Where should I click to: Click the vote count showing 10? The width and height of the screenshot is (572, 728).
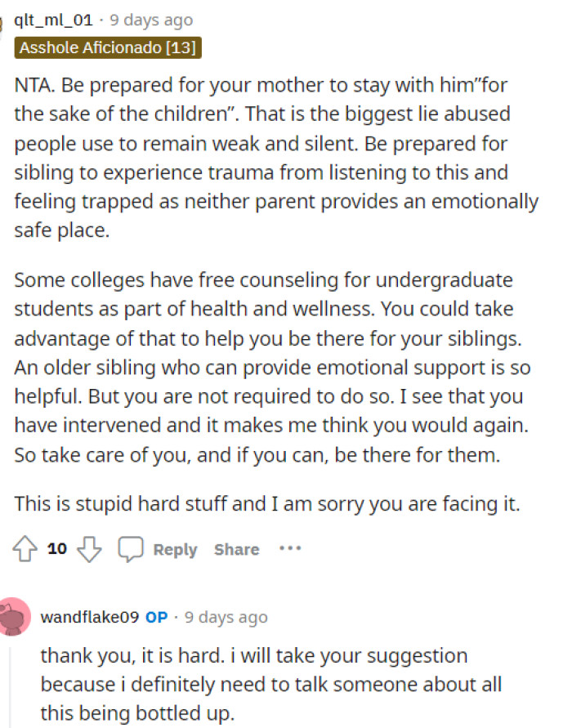[56, 548]
